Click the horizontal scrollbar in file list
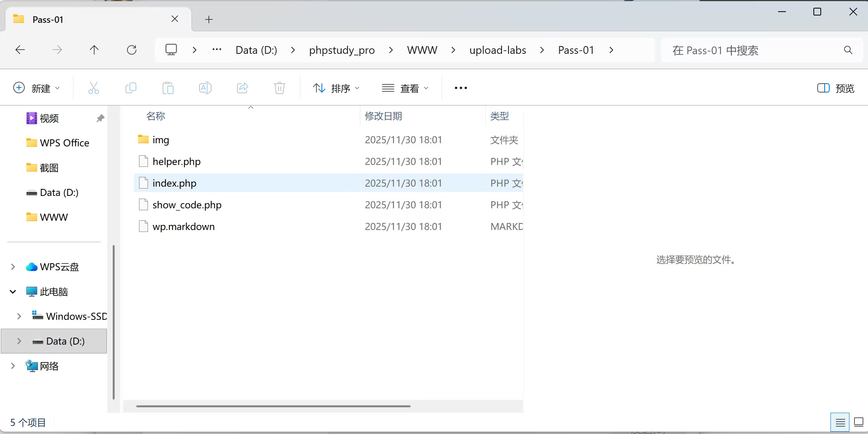Screen dimensions: 868x434 click(273, 406)
